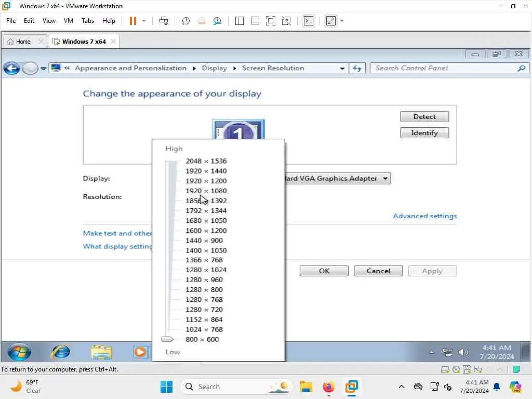Show hidden icons in guest tray

point(431,353)
